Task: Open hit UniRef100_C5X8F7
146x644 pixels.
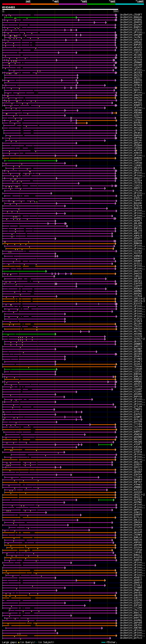Action: 131,15
